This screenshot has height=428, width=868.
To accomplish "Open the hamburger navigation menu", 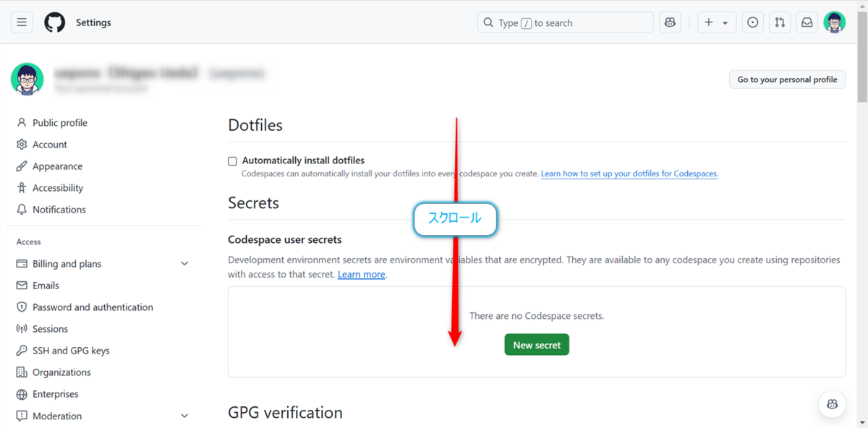I will tap(21, 22).
